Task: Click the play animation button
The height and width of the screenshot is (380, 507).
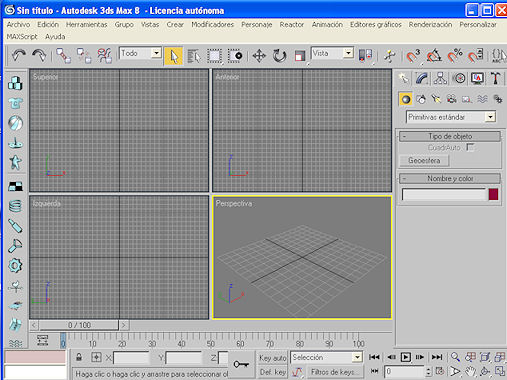Action: tap(405, 357)
